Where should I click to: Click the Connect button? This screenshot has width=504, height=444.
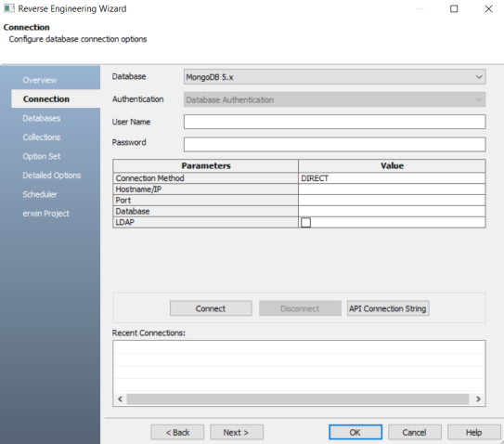(211, 308)
